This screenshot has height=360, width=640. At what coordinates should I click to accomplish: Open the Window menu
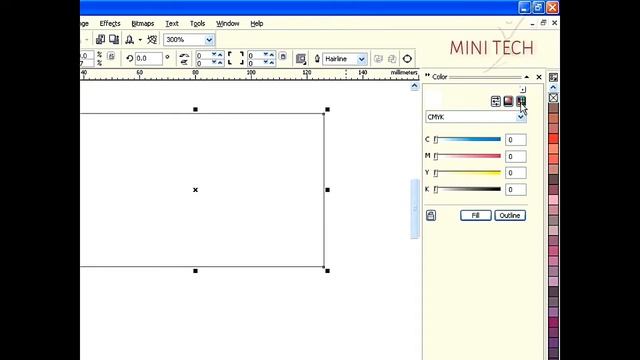pos(227,24)
